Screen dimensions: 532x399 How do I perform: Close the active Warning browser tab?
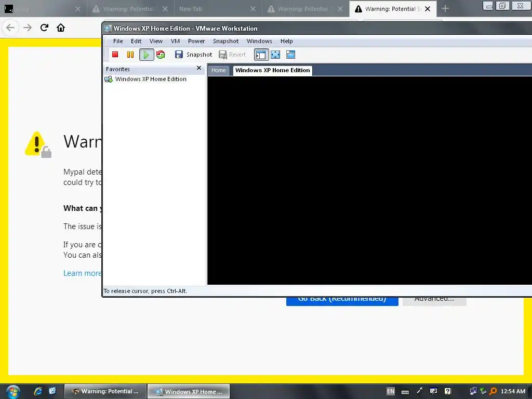pyautogui.click(x=428, y=9)
